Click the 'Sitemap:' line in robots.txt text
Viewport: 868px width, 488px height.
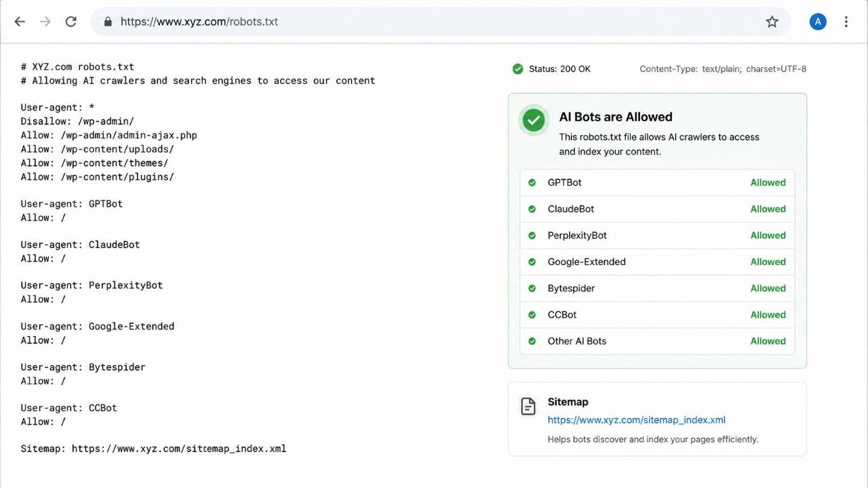153,449
